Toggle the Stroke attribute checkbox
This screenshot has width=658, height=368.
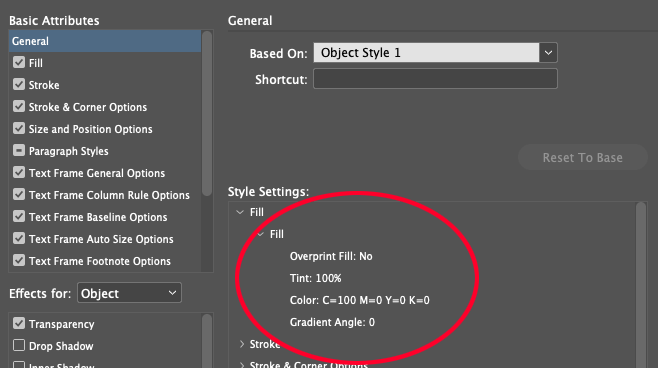[x=19, y=84]
